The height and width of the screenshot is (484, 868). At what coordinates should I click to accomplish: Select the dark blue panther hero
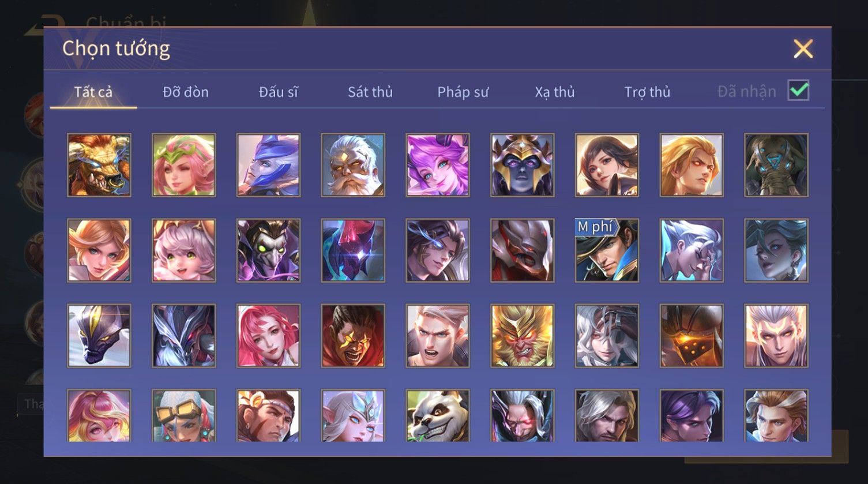(99, 336)
